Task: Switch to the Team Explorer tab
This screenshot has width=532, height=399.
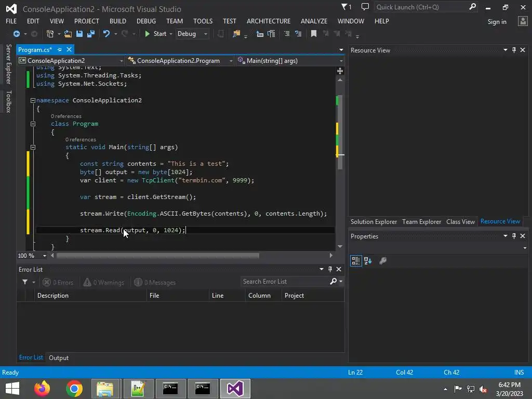Action: pyautogui.click(x=421, y=221)
